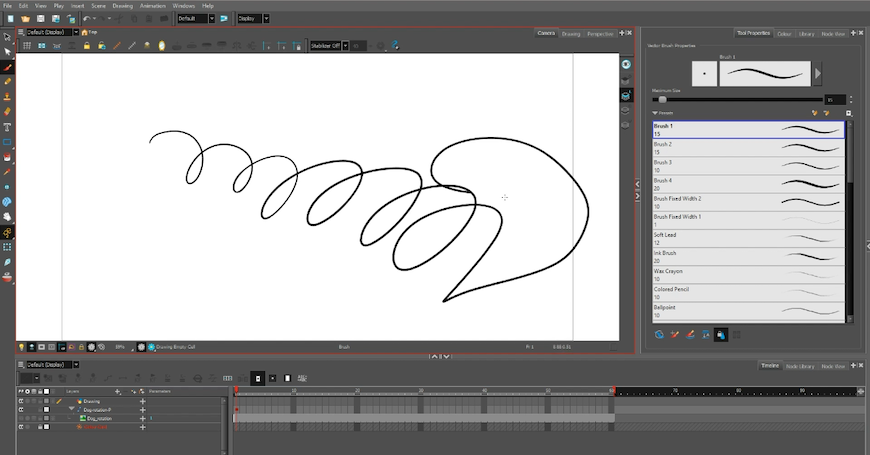Toggle the Colour-Card layer enable switch
Image resolution: width=870 pixels, height=455 pixels.
[21, 427]
